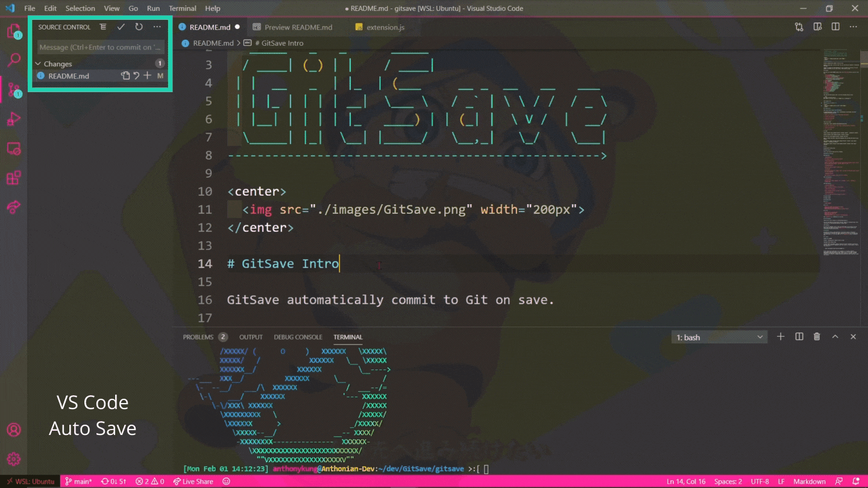The width and height of the screenshot is (868, 488).
Task: Change encoding via UTF-8 status item
Action: pyautogui.click(x=759, y=481)
